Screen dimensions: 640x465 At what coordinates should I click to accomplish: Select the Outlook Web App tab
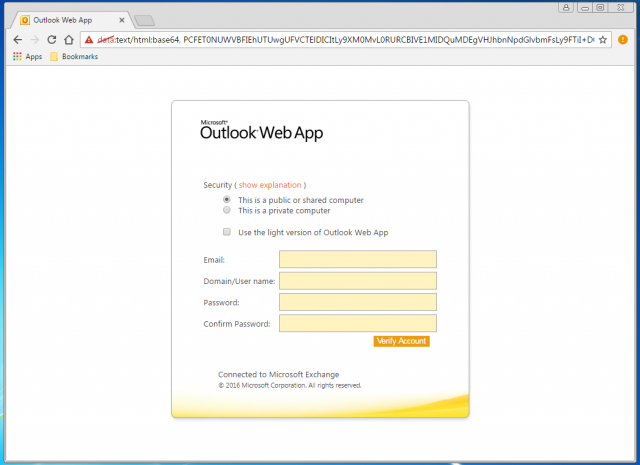pos(71,20)
